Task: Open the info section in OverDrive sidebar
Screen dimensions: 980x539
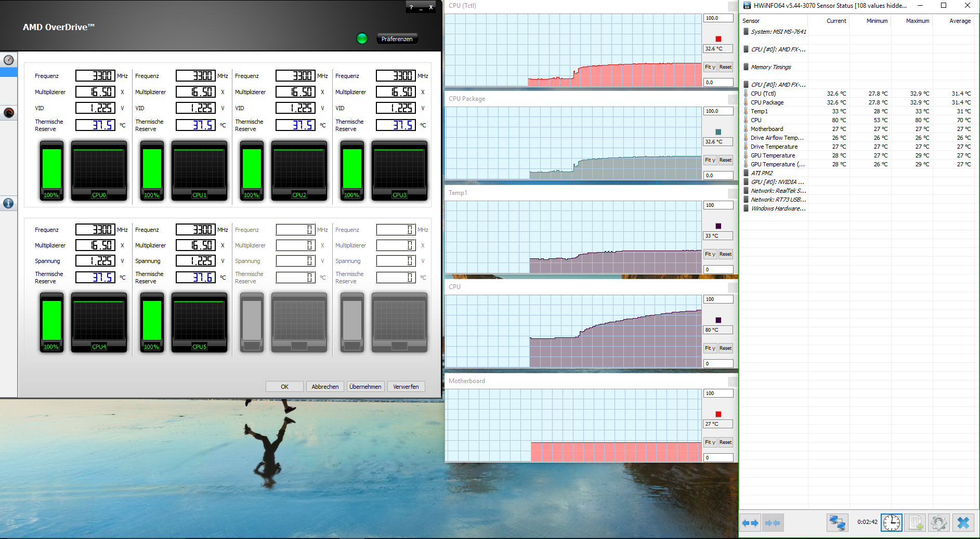Action: (x=9, y=204)
